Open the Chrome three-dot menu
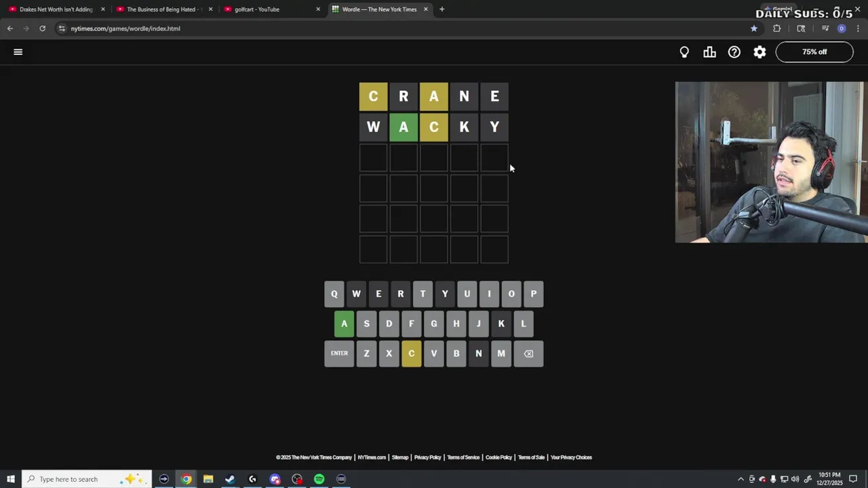Screen dimensions: 868x488 tap(858, 28)
